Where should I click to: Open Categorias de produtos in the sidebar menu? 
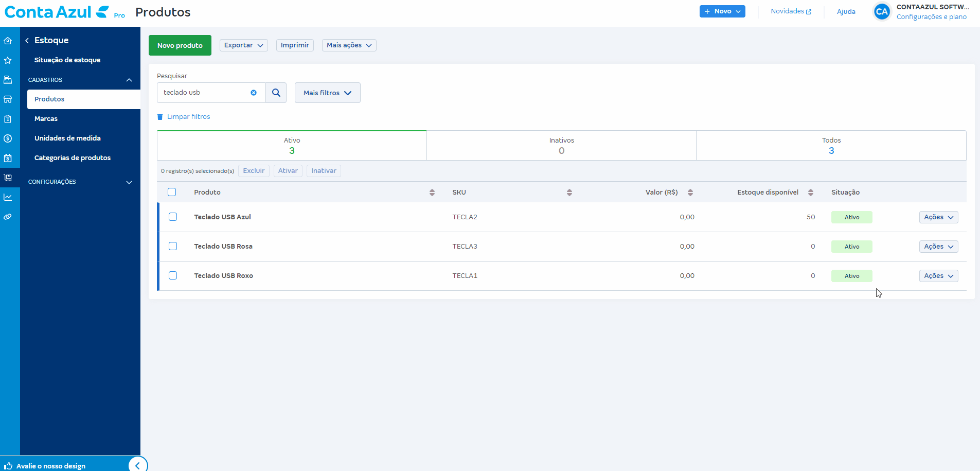(73, 158)
